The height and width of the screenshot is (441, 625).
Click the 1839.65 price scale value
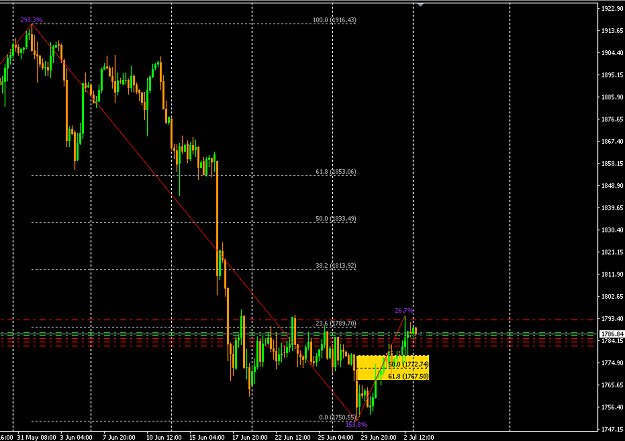(x=612, y=208)
